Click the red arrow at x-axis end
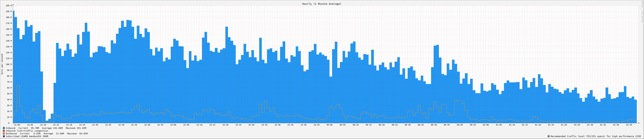 coord(639,123)
